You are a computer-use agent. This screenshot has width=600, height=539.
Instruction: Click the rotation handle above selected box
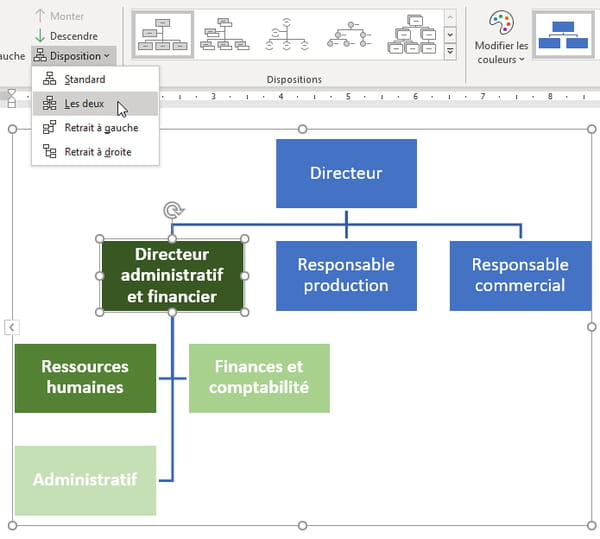[x=173, y=210]
